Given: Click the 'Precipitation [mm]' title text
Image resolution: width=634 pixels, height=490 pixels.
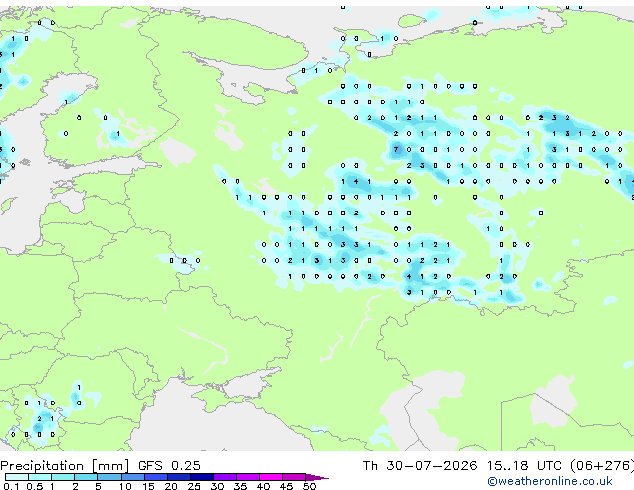Looking at the screenshot, I should click(x=65, y=465).
